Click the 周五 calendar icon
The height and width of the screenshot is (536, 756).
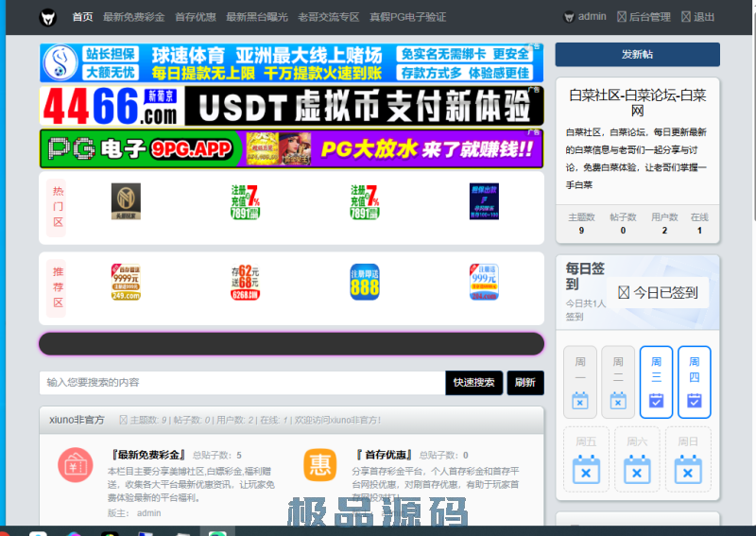point(586,470)
